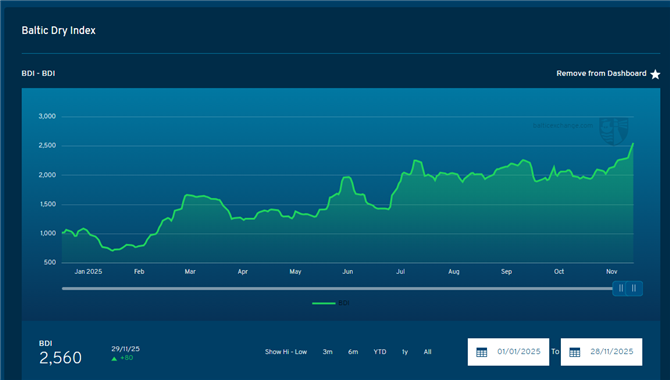Click the Sep x-axis label
Viewport: 670px width, 380px height.
[506, 271]
